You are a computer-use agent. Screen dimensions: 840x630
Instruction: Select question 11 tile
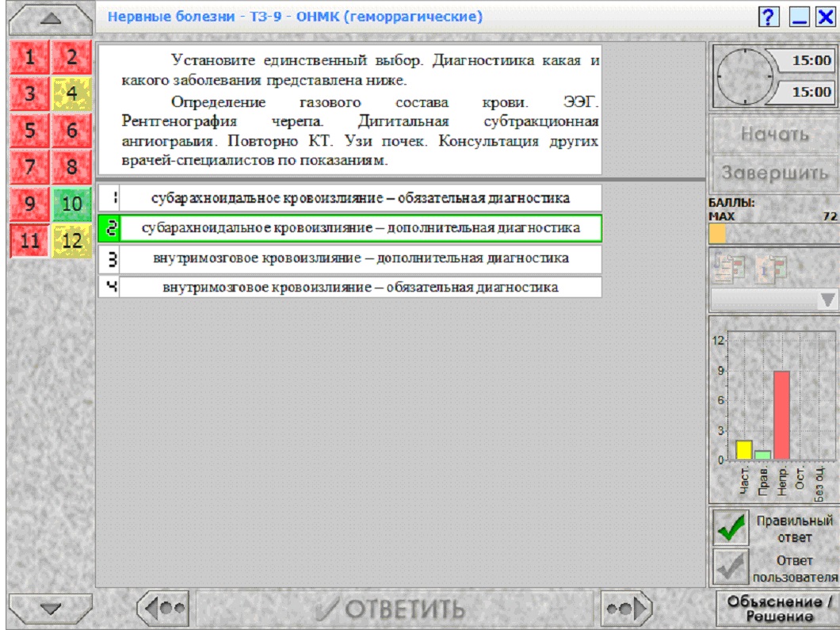pos(30,241)
